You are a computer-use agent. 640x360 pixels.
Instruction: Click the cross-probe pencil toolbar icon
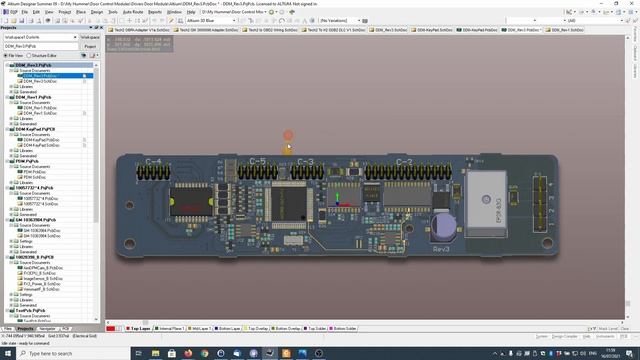[x=172, y=20]
